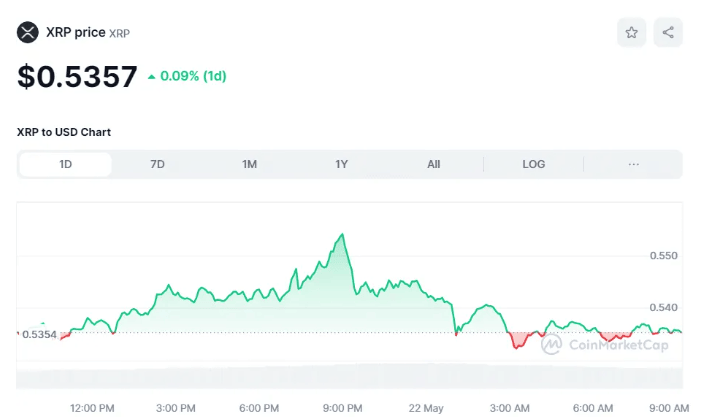Switch chart to 1Y range
708x417 pixels.
point(341,164)
